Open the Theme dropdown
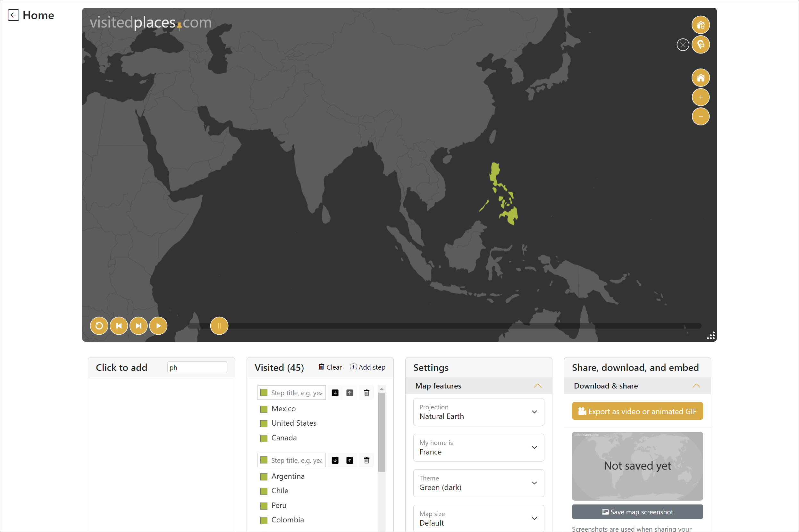Image resolution: width=799 pixels, height=532 pixels. (478, 483)
